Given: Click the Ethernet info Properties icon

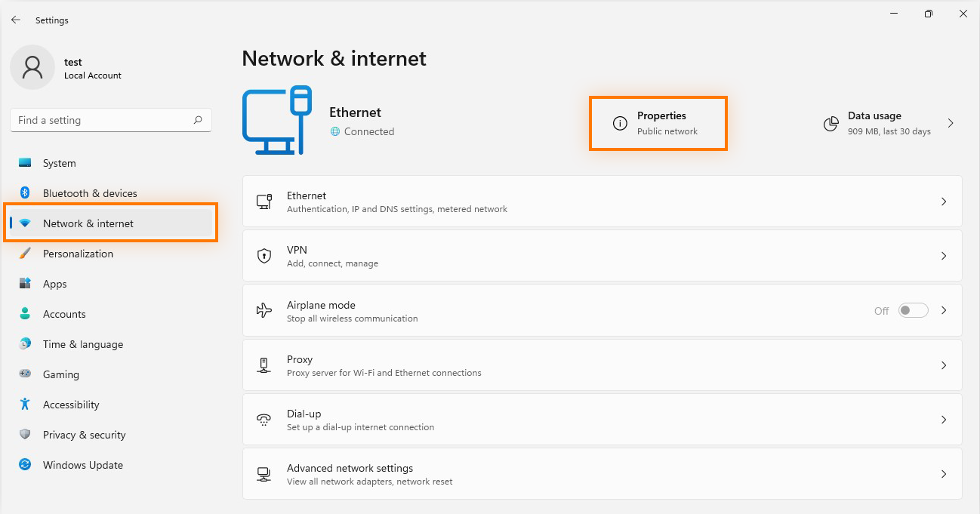Looking at the screenshot, I should click(620, 124).
